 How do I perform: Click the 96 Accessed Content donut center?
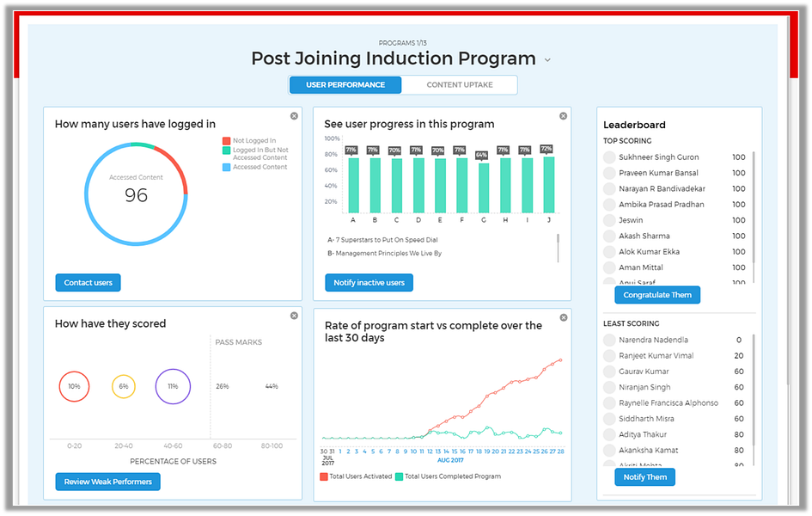(136, 195)
